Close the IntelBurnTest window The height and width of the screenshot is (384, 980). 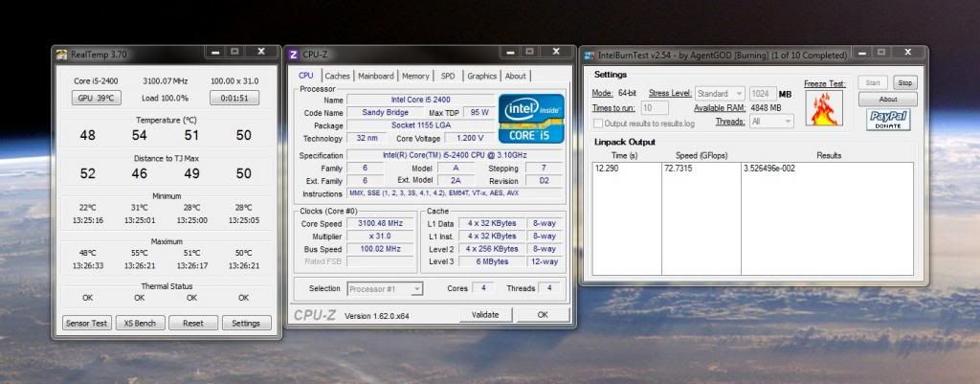click(x=908, y=53)
